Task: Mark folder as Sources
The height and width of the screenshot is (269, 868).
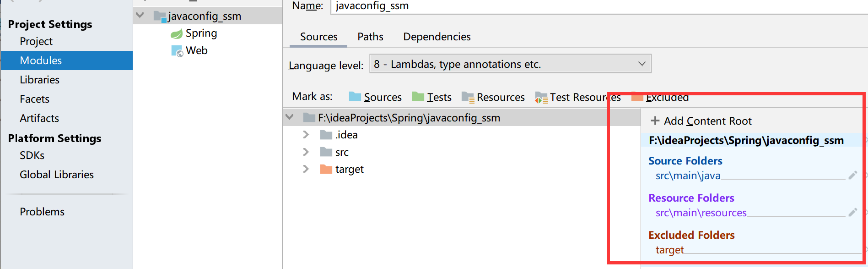Action: click(375, 97)
